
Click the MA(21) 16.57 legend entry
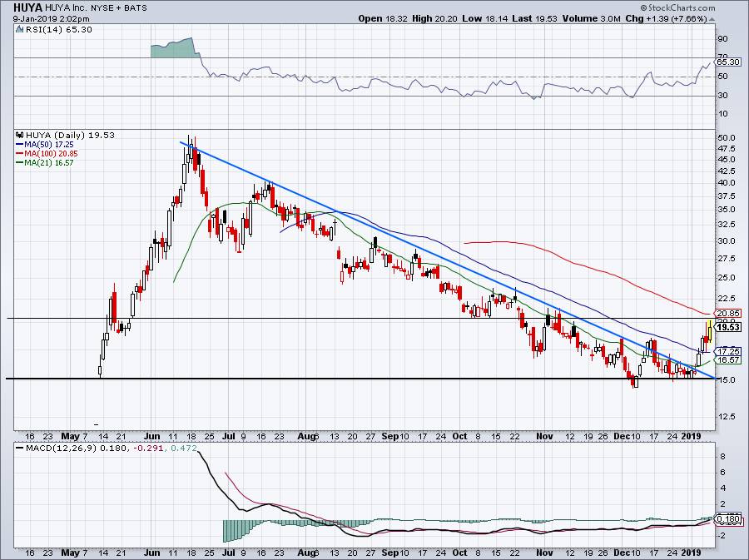44,163
